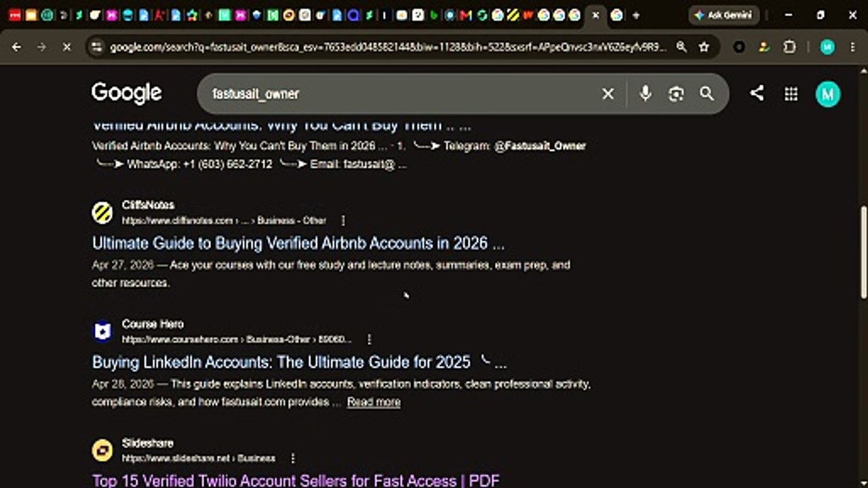The image size is (868, 488).
Task: Click the 'Apr 28, 2026' snippet date
Action: pos(123,384)
